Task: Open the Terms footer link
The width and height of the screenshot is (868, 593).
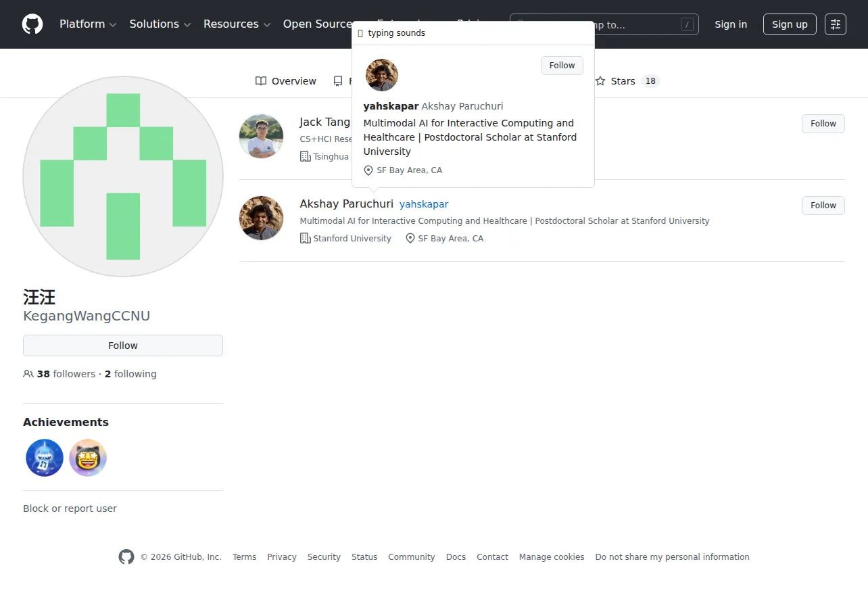Action: pyautogui.click(x=244, y=557)
